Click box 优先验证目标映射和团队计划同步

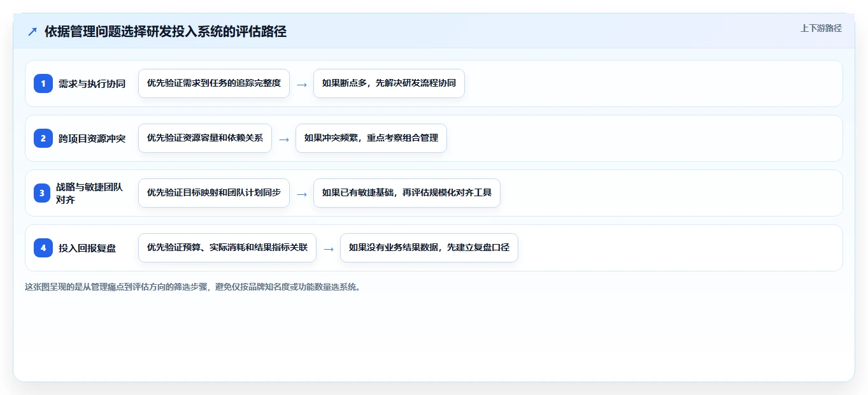coord(214,193)
